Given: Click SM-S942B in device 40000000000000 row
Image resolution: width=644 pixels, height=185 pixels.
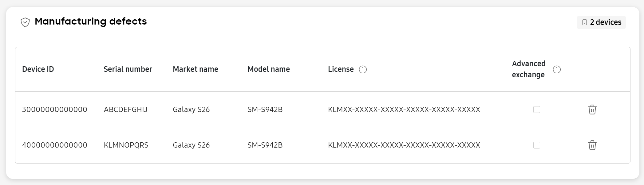Looking at the screenshot, I should pos(265,145).
